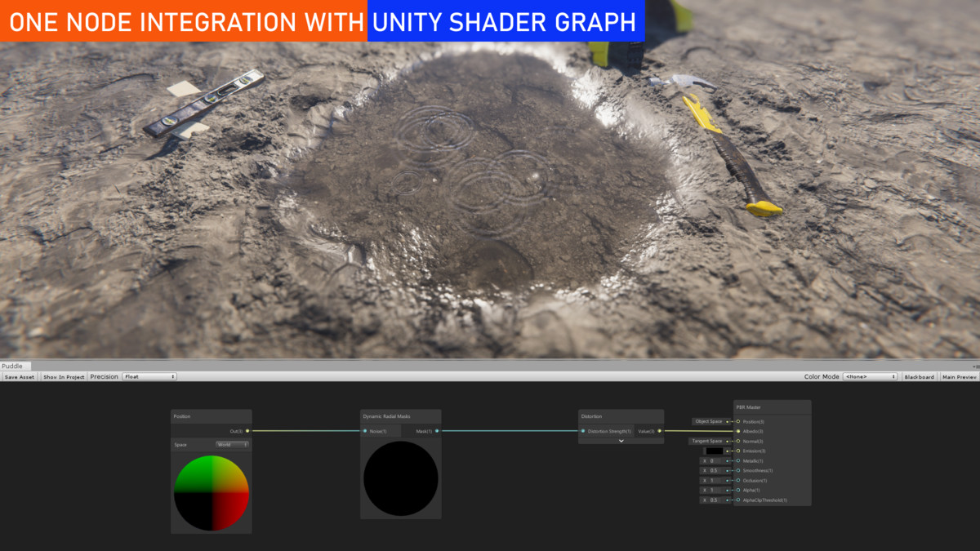Open the Space dropdown set to World
980x551 pixels.
coord(232,445)
